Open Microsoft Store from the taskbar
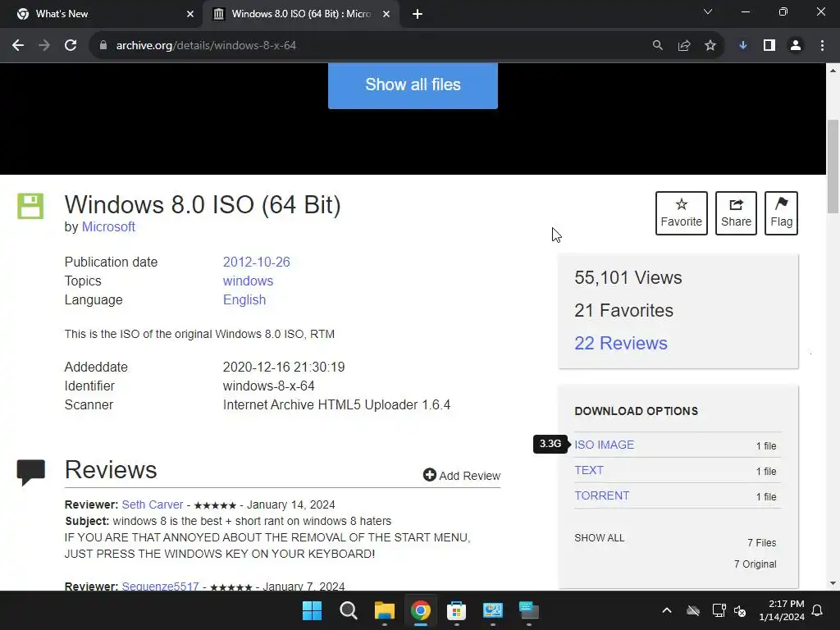The height and width of the screenshot is (630, 840). [456, 610]
